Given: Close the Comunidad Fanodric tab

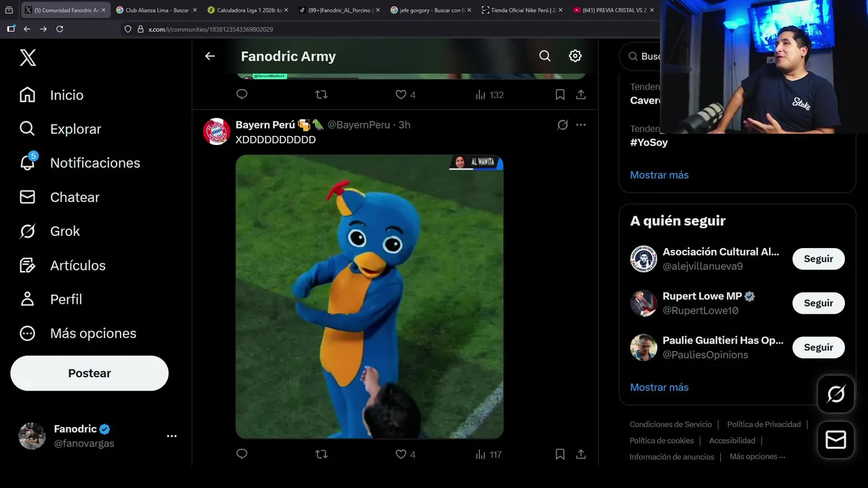Looking at the screenshot, I should pos(103,10).
